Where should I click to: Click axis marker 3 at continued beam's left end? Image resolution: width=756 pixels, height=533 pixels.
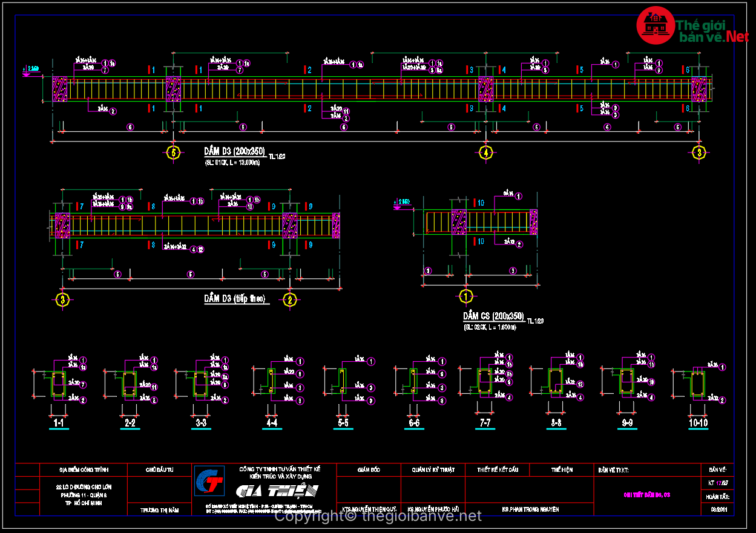tap(62, 299)
